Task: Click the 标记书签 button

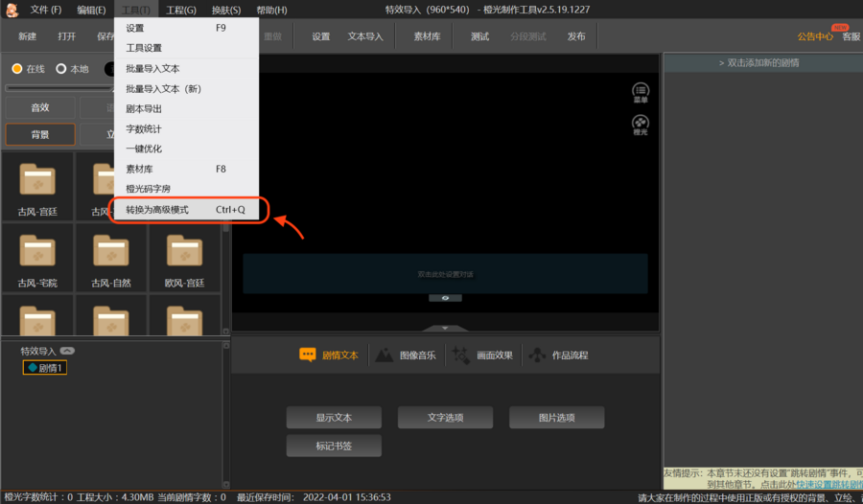Action: pos(334,446)
